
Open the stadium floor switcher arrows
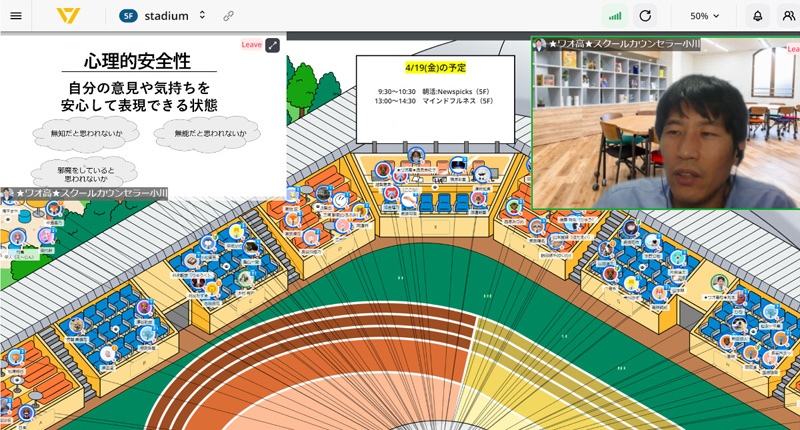coord(202,16)
